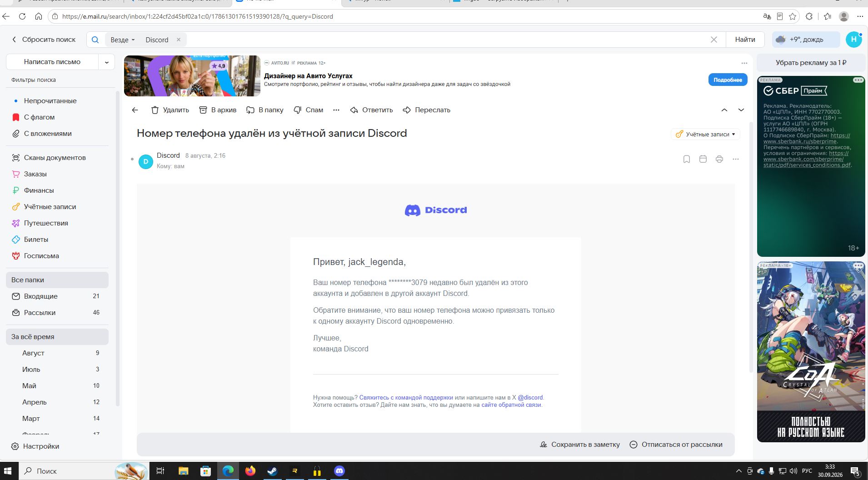Viewport: 868px width, 480px height.
Task: Click the browser address bar URL
Action: 197,16
